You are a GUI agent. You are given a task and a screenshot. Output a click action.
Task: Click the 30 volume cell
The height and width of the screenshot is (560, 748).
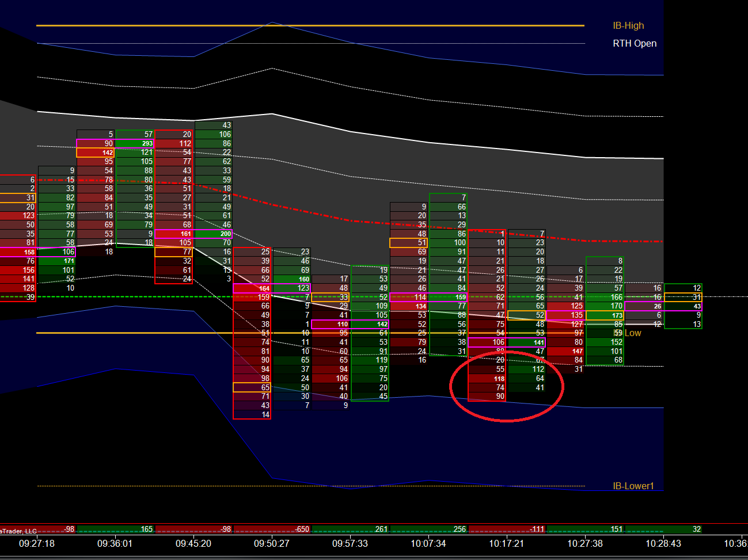[291, 397]
